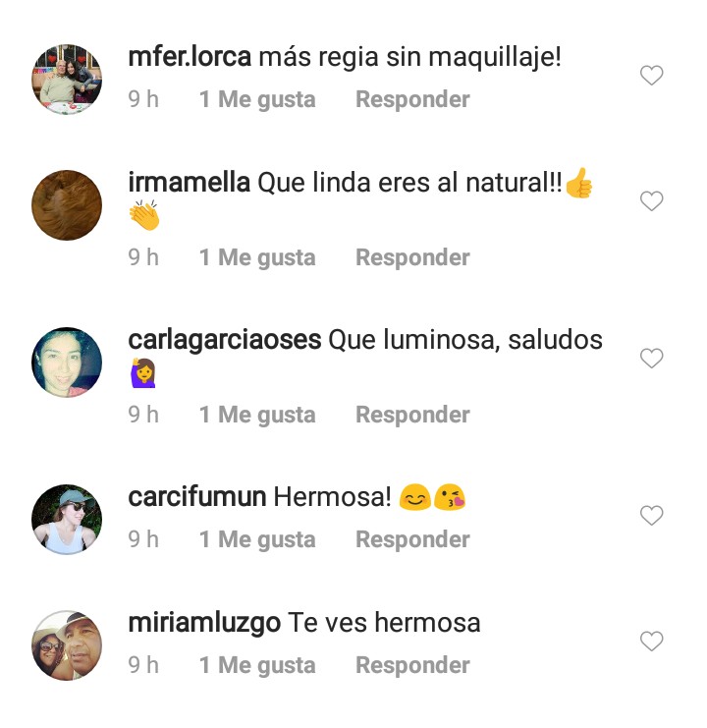Open irmamella's profile avatar

(67, 205)
